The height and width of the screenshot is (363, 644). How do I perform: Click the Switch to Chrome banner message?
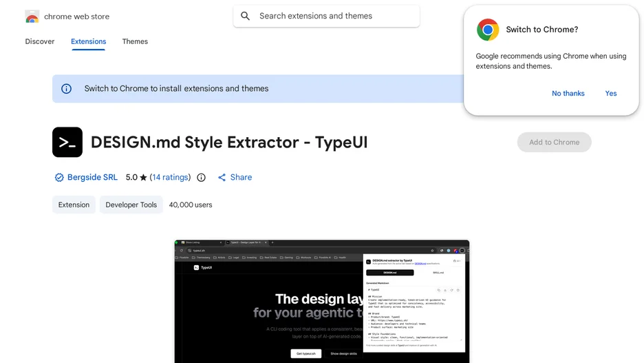click(x=177, y=89)
